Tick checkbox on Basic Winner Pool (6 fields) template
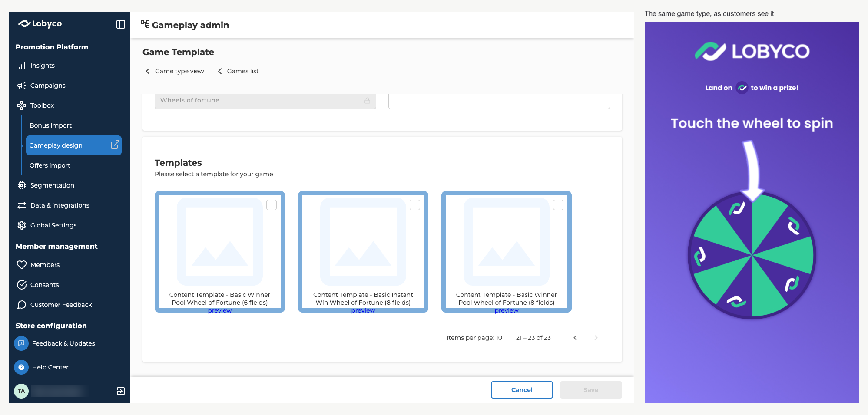The height and width of the screenshot is (415, 868). tap(272, 205)
